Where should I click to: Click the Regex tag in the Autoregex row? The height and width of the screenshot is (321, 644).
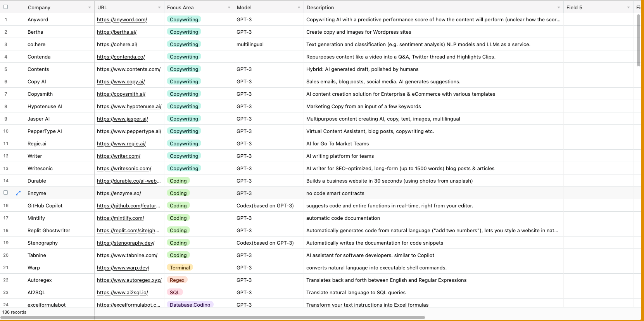point(177,280)
